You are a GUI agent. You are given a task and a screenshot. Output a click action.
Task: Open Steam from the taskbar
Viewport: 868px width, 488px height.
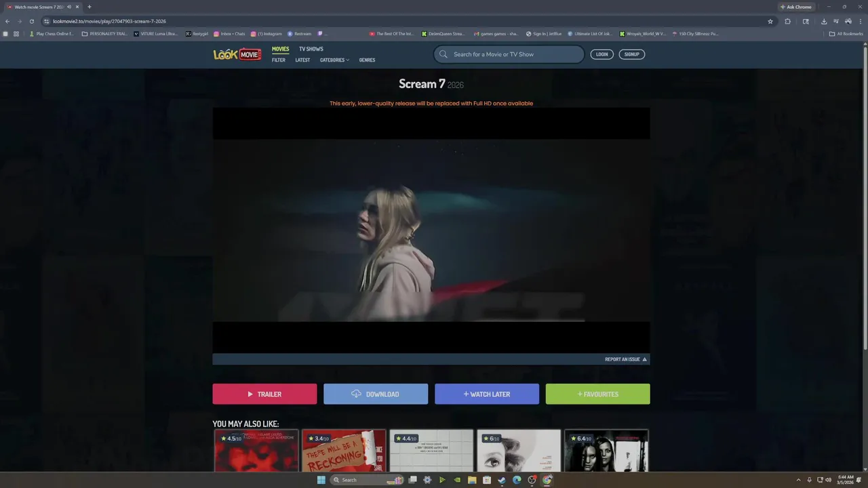coord(502,480)
